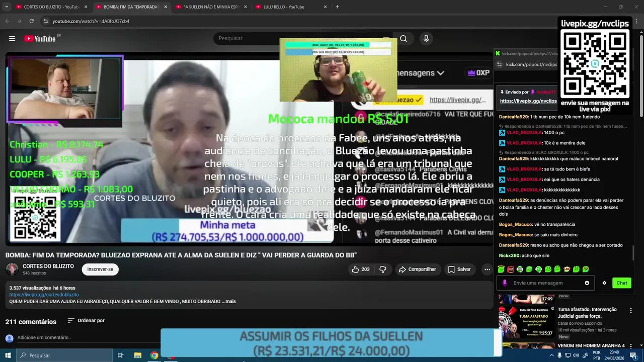Show hidden system tray icons
Screen dimensions: 644x362
[x=551, y=355]
